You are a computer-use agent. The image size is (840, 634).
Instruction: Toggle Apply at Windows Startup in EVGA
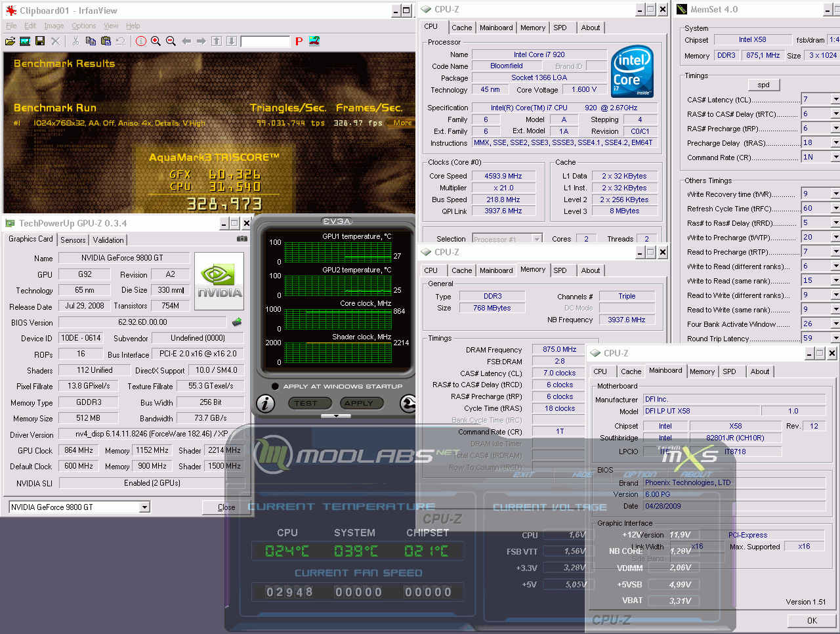point(275,386)
